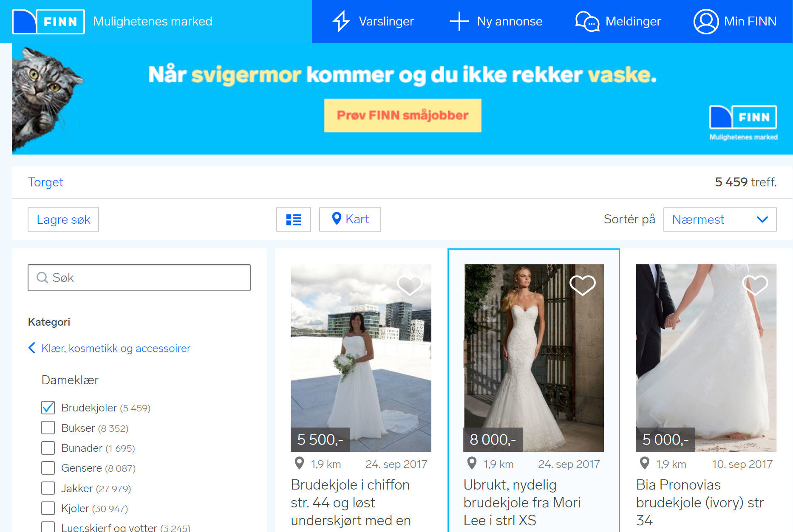Click the magnifier icon in the search box

42,278
